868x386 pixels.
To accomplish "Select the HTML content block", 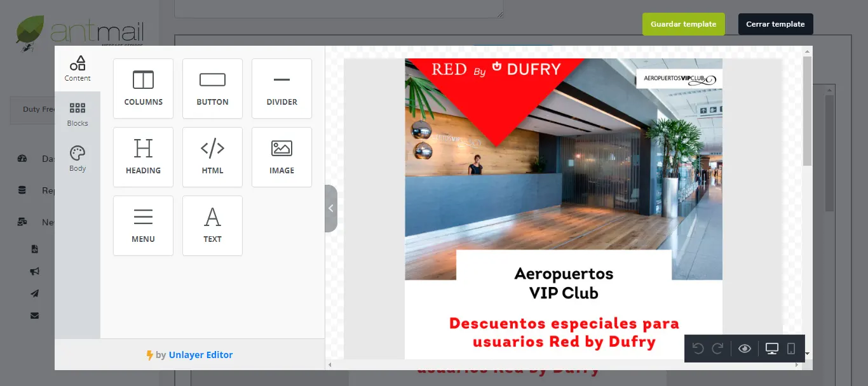I will pos(212,157).
